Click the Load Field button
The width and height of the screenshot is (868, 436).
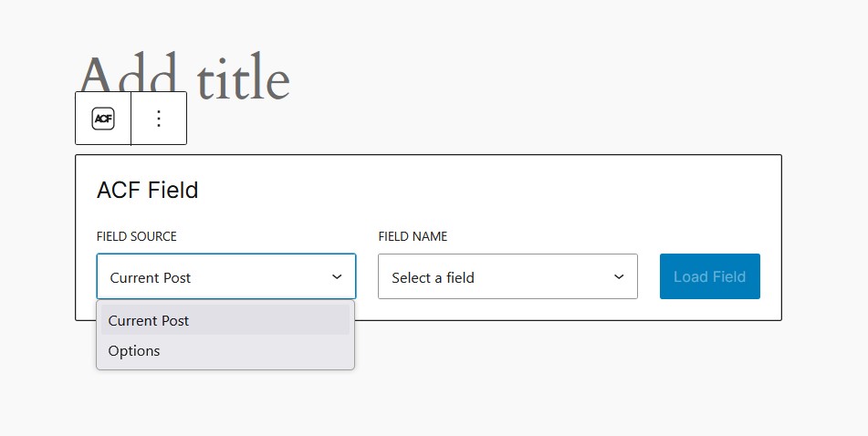[x=710, y=276]
